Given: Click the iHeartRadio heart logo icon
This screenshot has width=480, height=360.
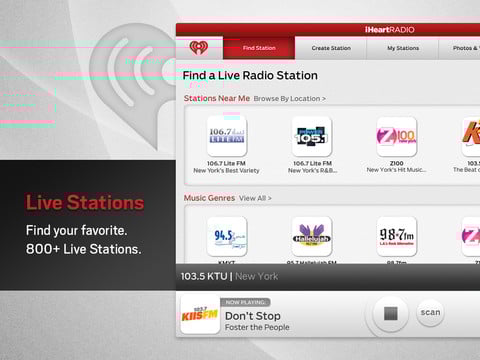Looking at the screenshot, I should point(199,48).
